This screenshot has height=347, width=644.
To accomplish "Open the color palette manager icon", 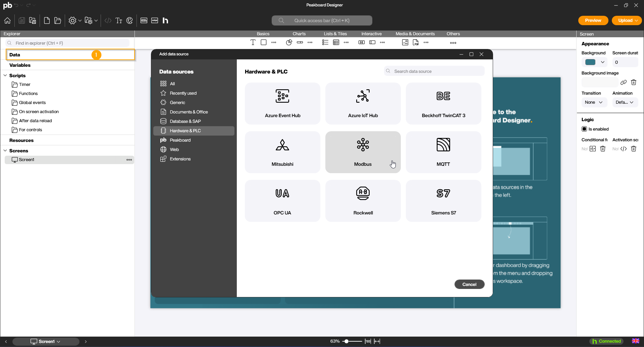I will coord(130,20).
